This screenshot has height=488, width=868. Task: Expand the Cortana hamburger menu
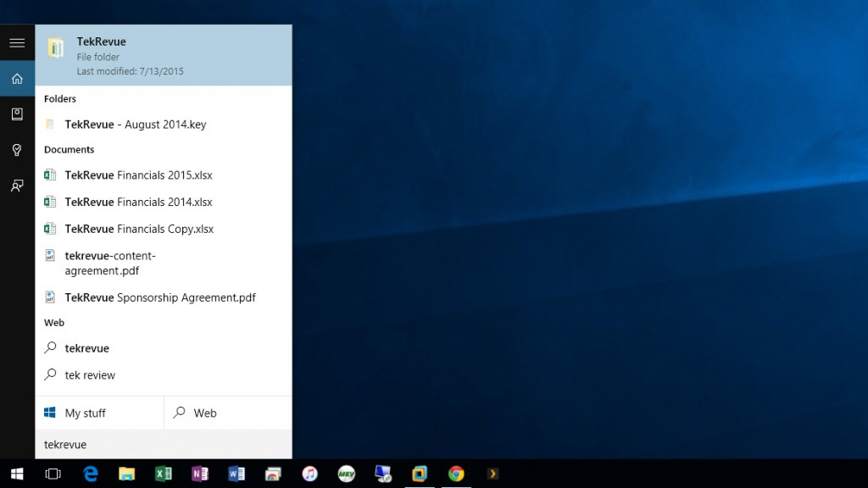click(17, 43)
